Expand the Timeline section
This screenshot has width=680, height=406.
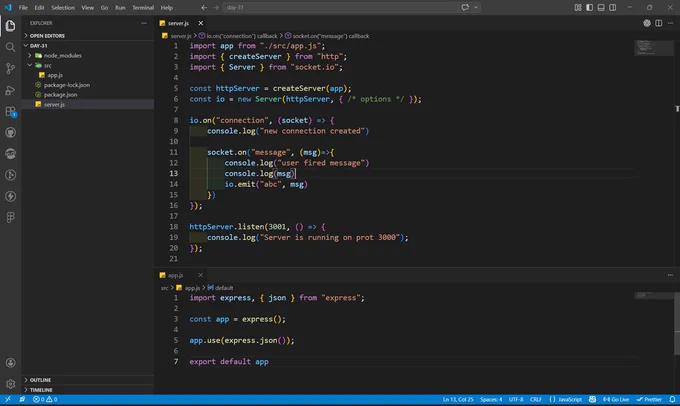(88, 390)
